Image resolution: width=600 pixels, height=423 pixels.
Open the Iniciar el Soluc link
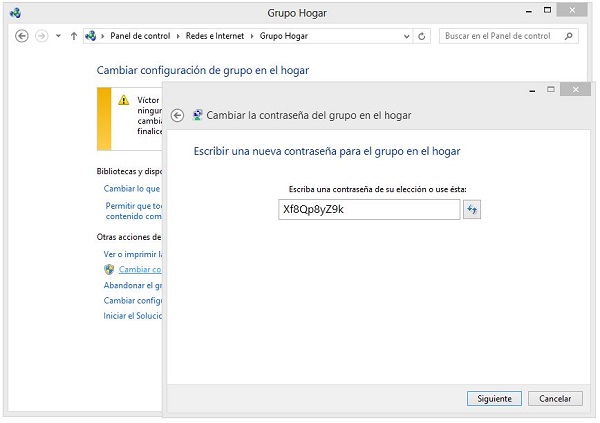[133, 316]
